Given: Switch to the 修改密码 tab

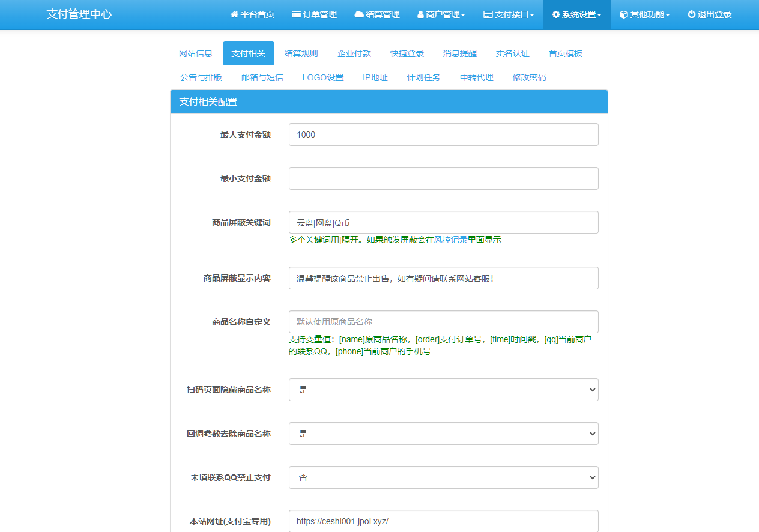Looking at the screenshot, I should click(530, 77).
